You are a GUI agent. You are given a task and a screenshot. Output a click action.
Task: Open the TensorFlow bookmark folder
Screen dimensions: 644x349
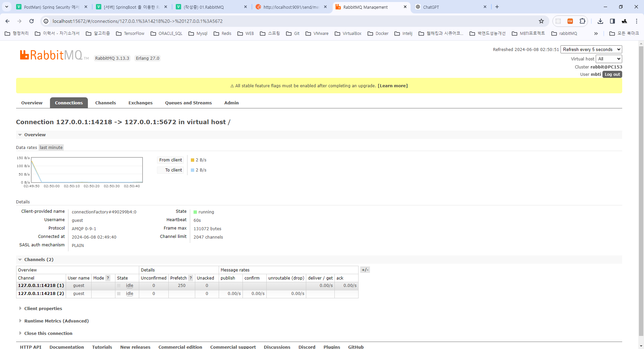(130, 34)
